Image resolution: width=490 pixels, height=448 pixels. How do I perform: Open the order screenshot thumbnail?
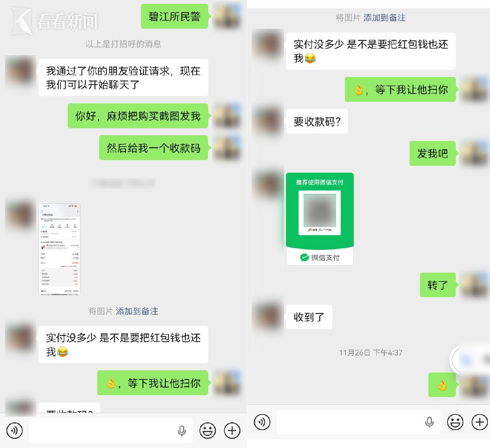tap(59, 249)
